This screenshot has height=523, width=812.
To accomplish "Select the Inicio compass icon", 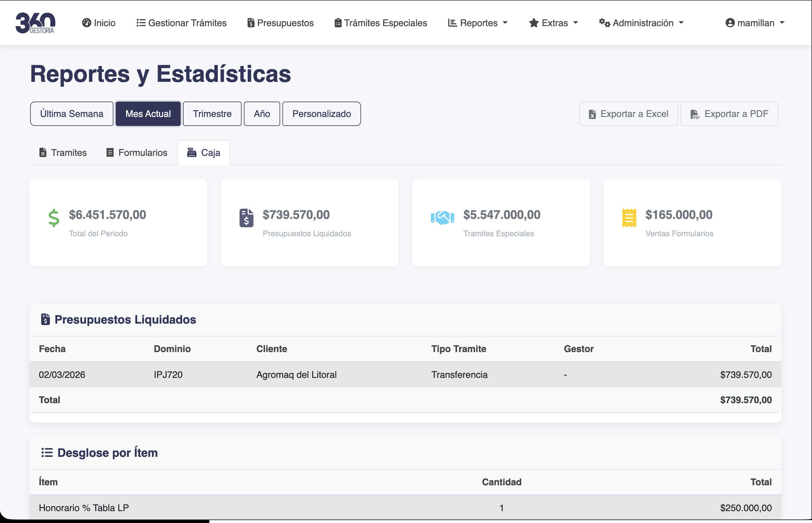I will (86, 22).
